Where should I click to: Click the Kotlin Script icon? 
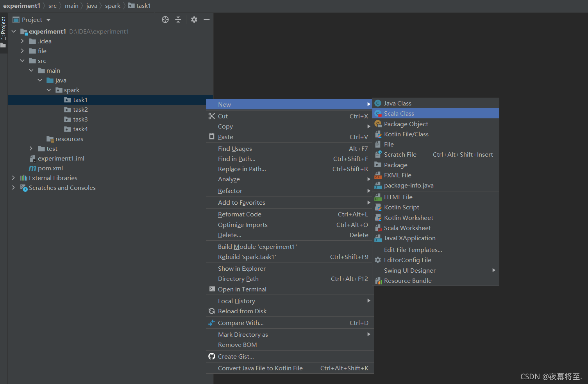point(378,207)
